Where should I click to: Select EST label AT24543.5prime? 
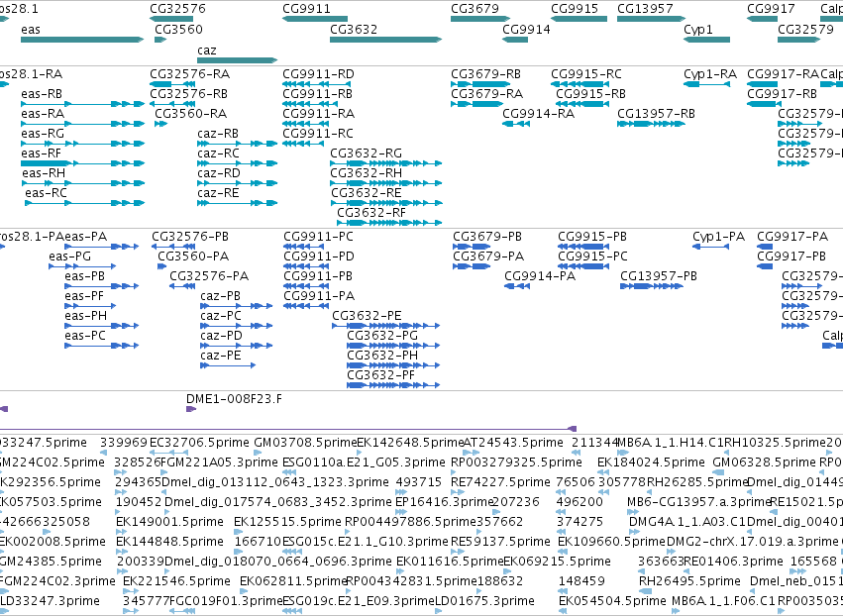[x=513, y=443]
